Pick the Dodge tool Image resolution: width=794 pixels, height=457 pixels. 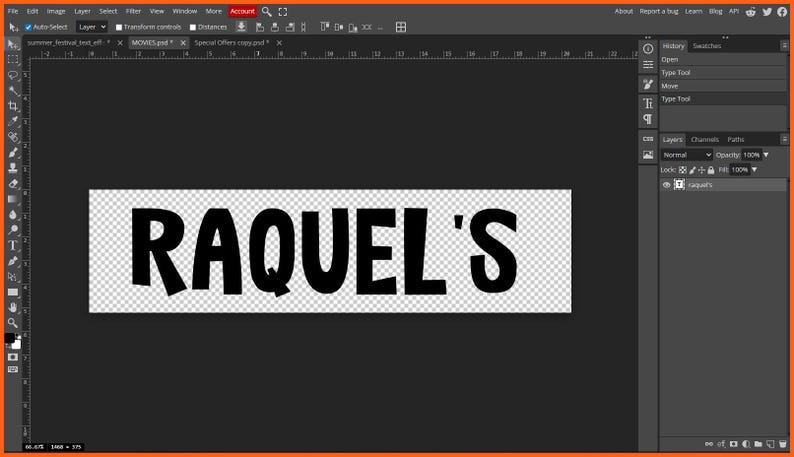pos(13,230)
